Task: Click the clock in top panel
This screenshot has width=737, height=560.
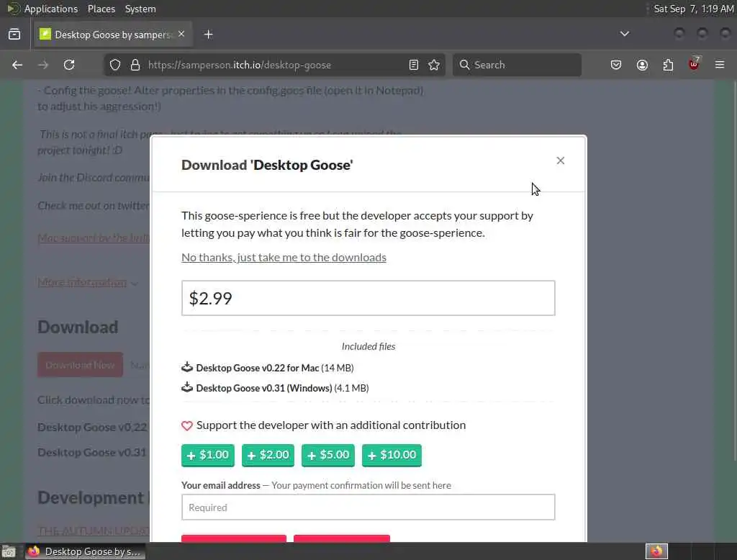Action: tap(693, 9)
